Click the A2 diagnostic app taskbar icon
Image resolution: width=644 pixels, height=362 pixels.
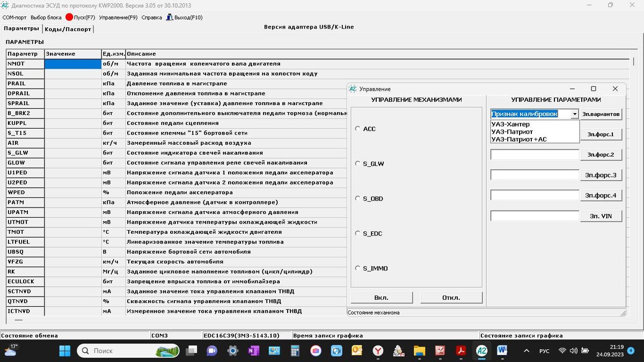click(481, 351)
